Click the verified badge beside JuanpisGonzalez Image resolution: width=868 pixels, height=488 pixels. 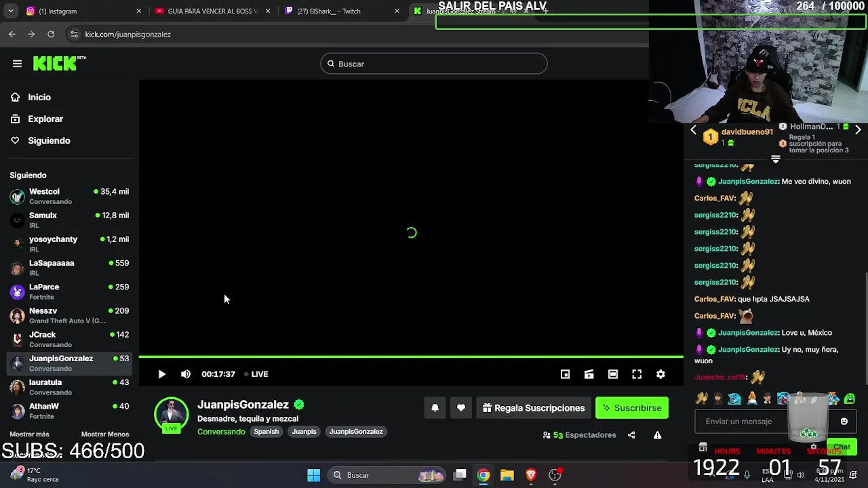click(299, 405)
